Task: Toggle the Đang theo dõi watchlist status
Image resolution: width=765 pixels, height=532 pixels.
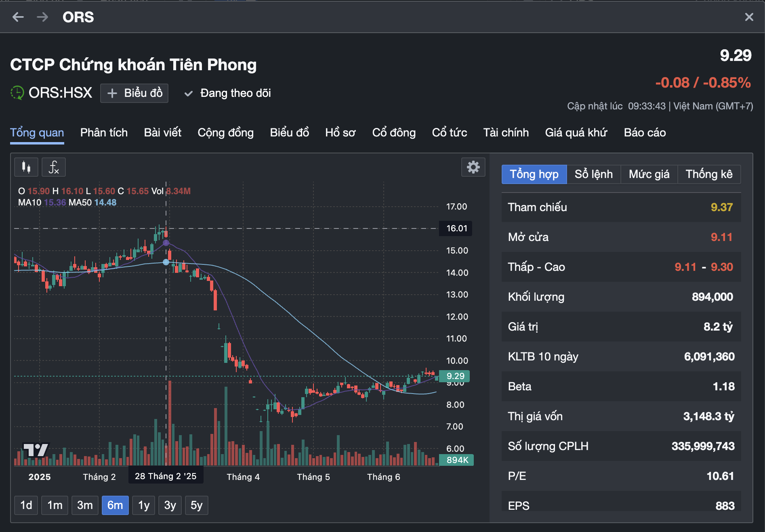Action: point(228,93)
